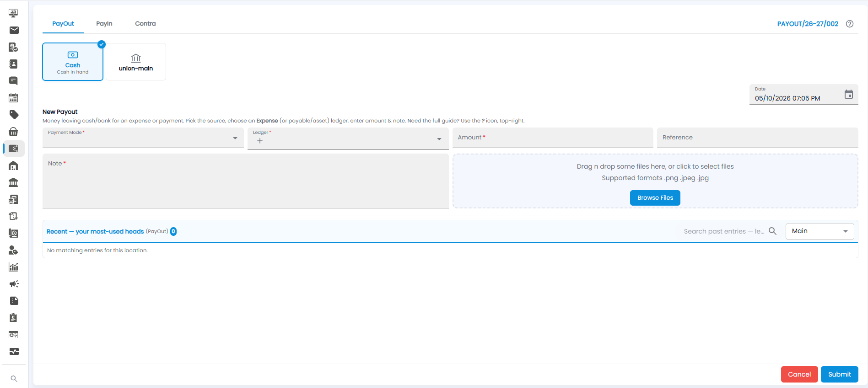
Task: Switch to the Contra tab
Action: [x=146, y=24]
